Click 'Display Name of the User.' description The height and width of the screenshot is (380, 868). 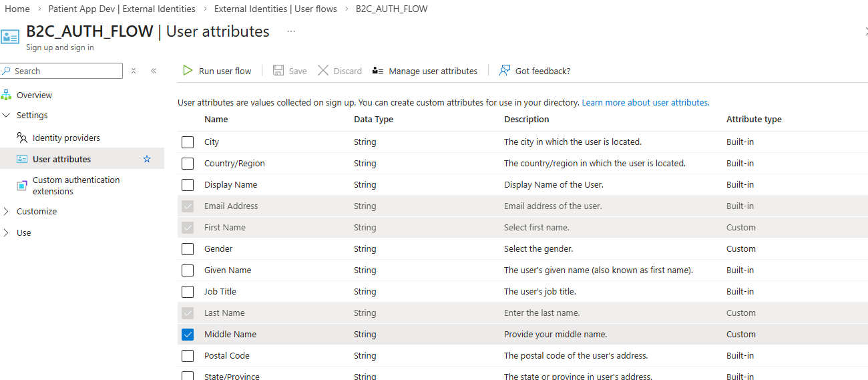[x=554, y=185]
